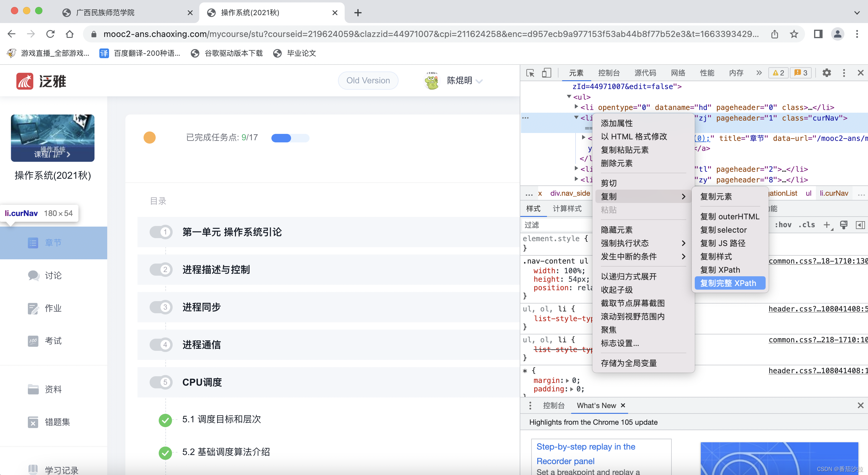Expand the 强制执行状态 submenu
The width and height of the screenshot is (868, 475).
(643, 243)
